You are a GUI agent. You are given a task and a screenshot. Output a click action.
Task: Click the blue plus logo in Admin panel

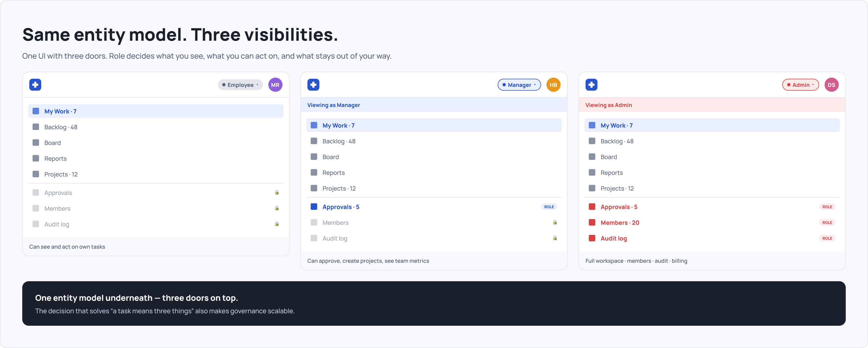pos(591,85)
